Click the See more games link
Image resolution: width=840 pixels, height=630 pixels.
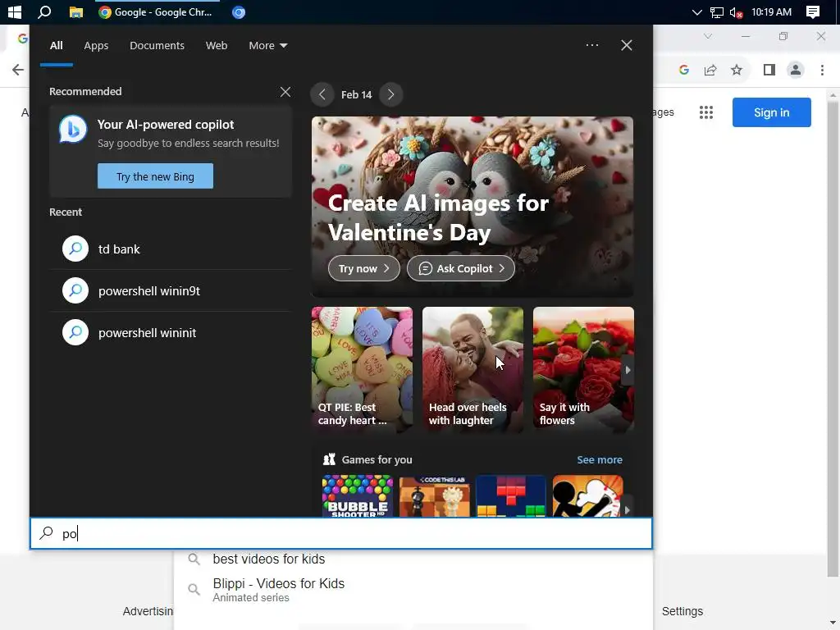(x=600, y=459)
